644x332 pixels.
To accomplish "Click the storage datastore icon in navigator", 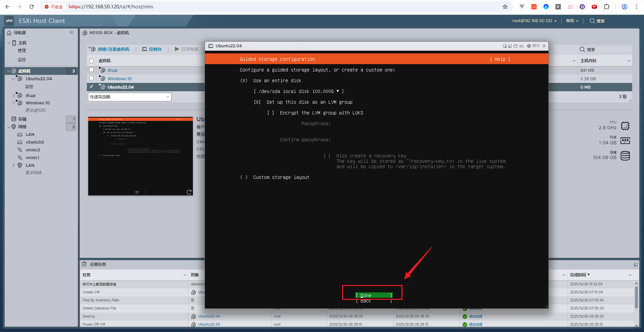I will (14, 119).
